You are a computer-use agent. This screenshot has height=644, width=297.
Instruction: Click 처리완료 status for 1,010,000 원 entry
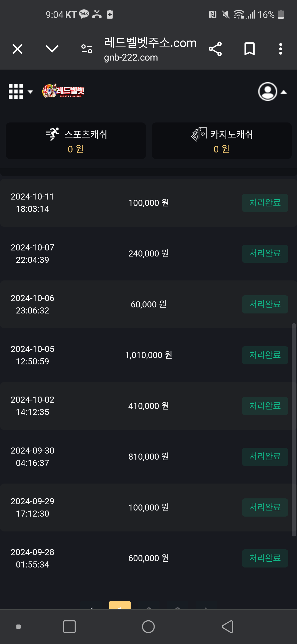coord(265,355)
